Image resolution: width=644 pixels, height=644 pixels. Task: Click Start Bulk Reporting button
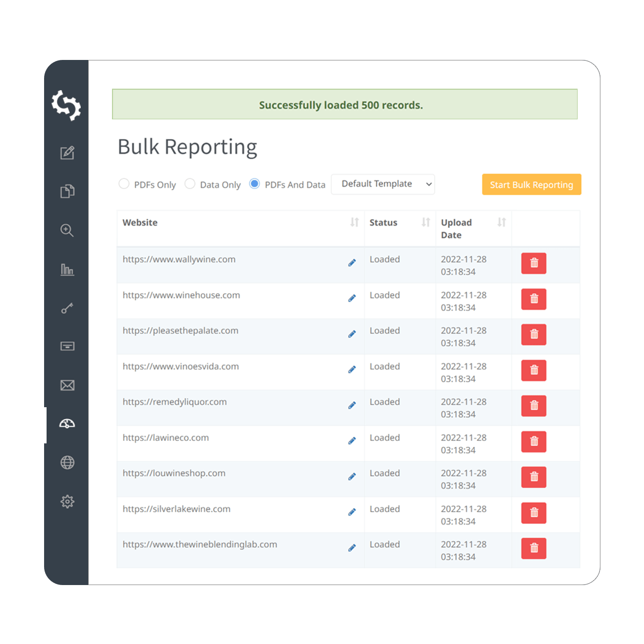click(x=532, y=184)
